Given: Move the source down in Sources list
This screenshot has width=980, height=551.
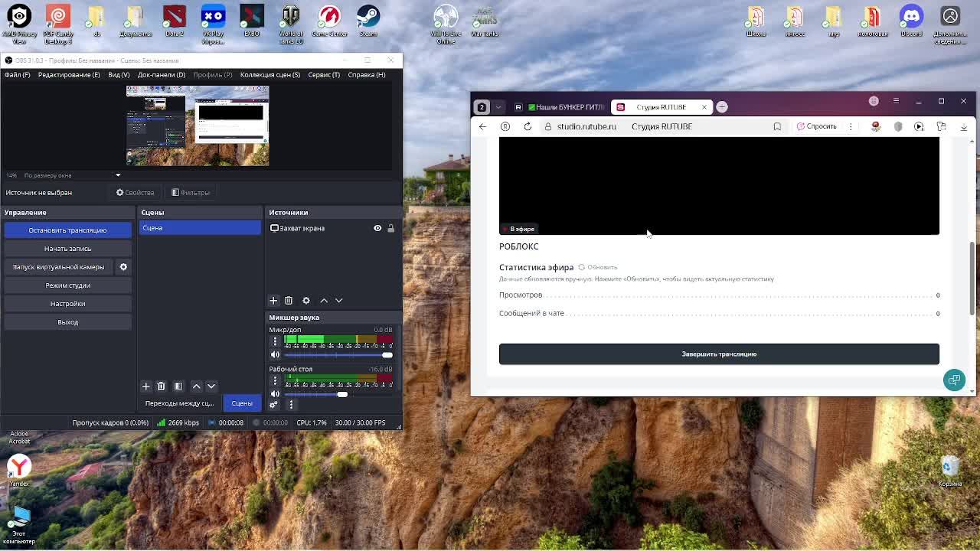Looking at the screenshot, I should pos(339,301).
